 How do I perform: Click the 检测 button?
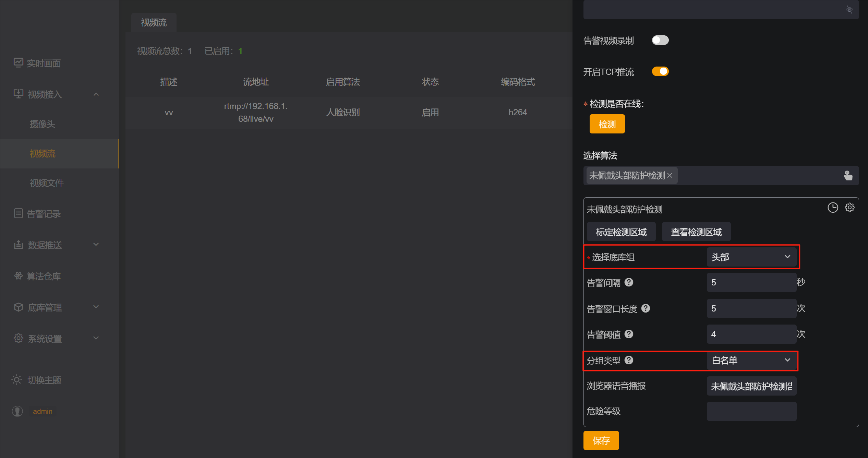607,124
